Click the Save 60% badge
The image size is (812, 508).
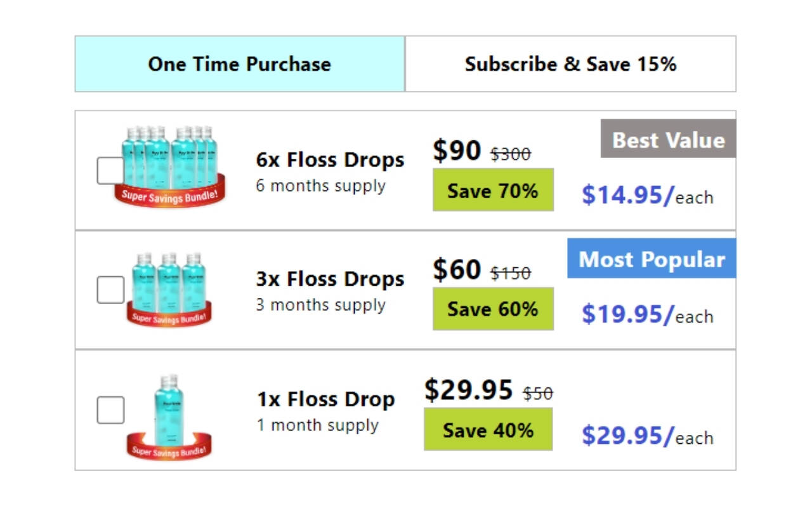(x=493, y=309)
